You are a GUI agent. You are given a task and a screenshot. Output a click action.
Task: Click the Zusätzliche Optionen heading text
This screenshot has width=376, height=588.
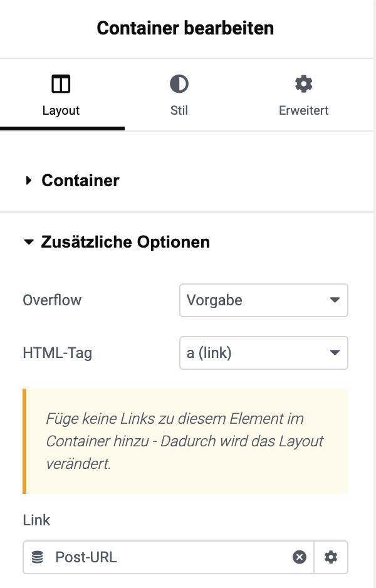click(125, 242)
